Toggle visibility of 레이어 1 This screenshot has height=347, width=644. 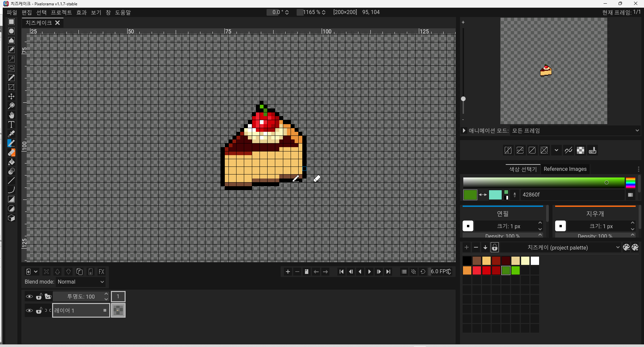tap(29, 311)
